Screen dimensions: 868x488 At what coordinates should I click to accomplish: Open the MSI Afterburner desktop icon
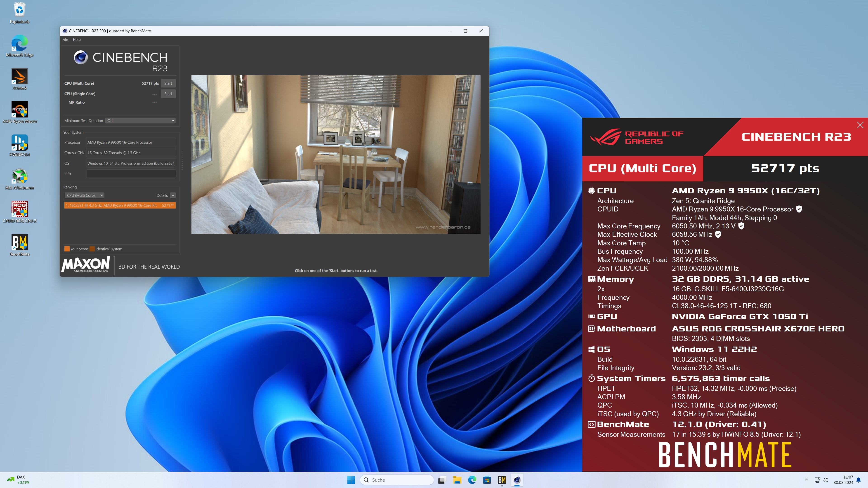point(19,176)
